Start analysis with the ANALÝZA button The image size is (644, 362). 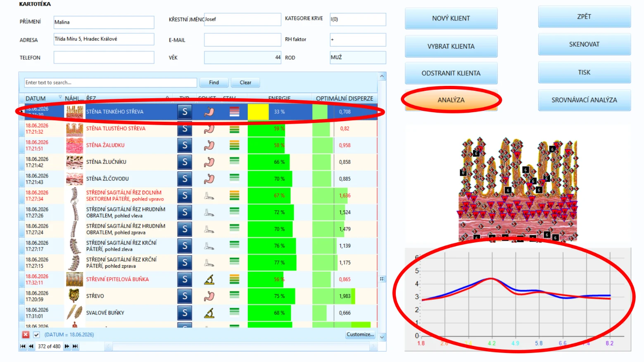click(x=451, y=100)
